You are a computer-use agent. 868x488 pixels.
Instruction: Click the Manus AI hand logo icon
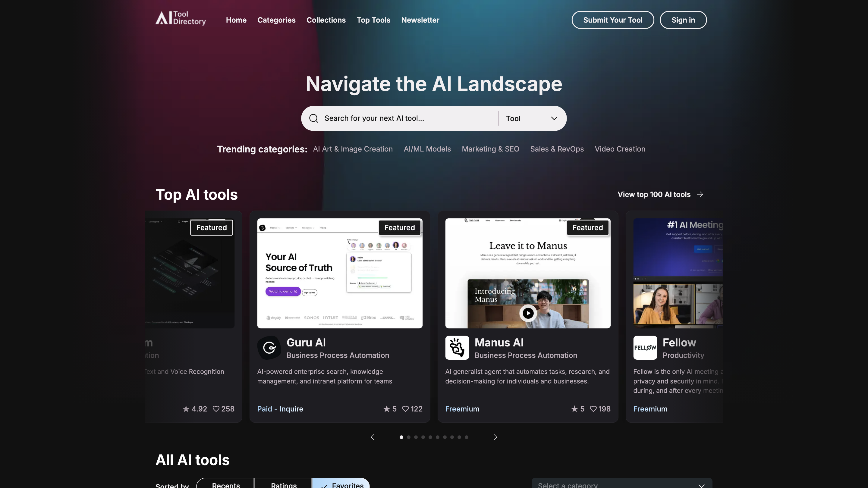(x=457, y=348)
